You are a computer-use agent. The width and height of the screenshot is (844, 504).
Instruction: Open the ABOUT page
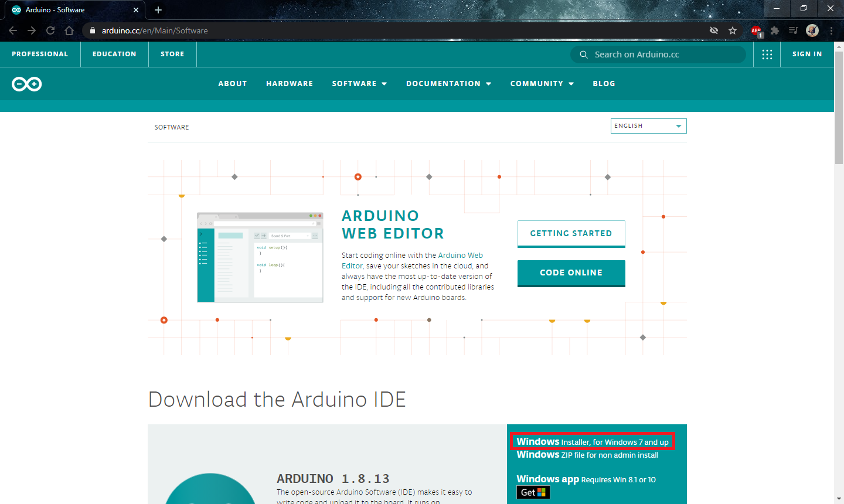tap(233, 84)
